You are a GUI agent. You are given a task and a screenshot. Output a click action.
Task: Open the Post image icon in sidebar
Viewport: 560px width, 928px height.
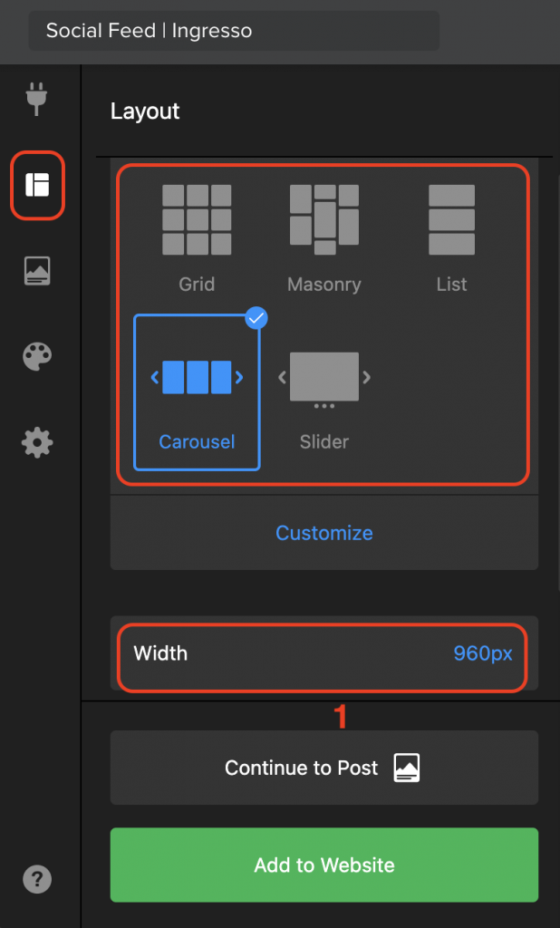pos(37,272)
